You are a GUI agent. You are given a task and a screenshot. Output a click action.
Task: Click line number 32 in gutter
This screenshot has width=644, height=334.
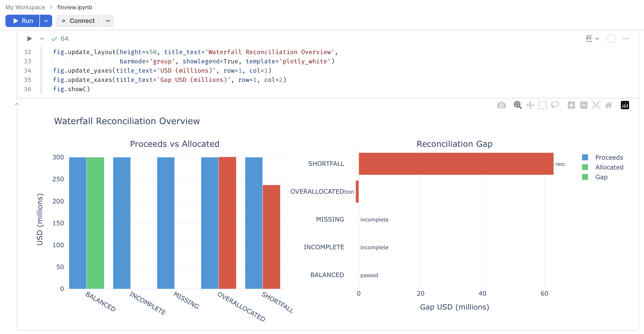coord(28,52)
